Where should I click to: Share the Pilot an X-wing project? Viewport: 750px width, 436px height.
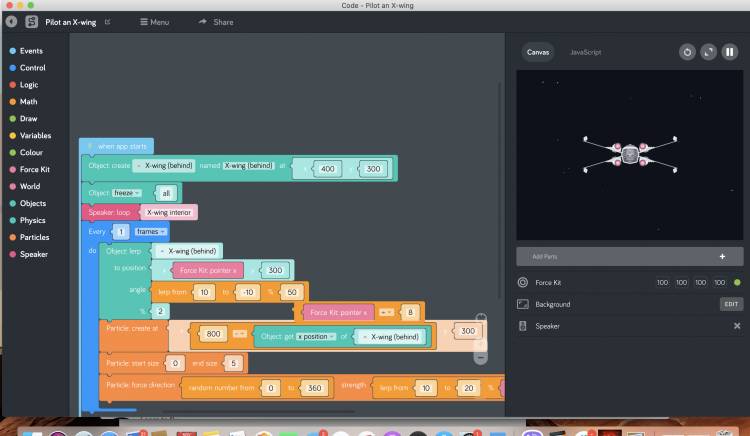pyautogui.click(x=216, y=22)
